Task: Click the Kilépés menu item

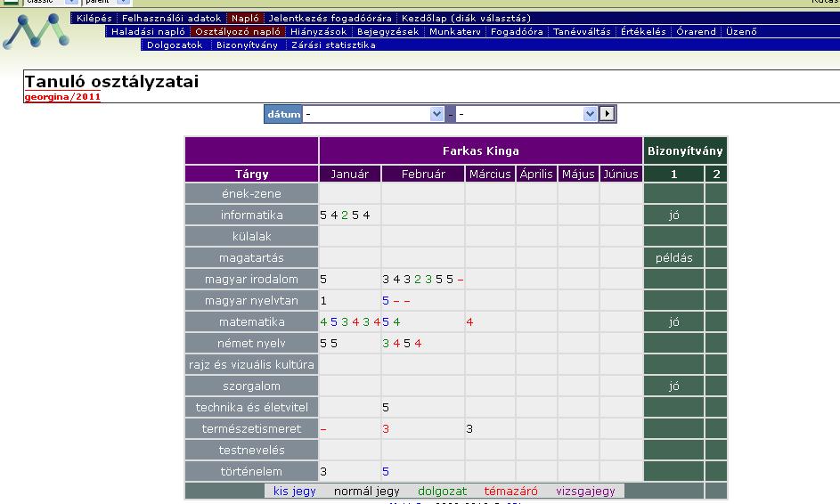Action: 94,18
